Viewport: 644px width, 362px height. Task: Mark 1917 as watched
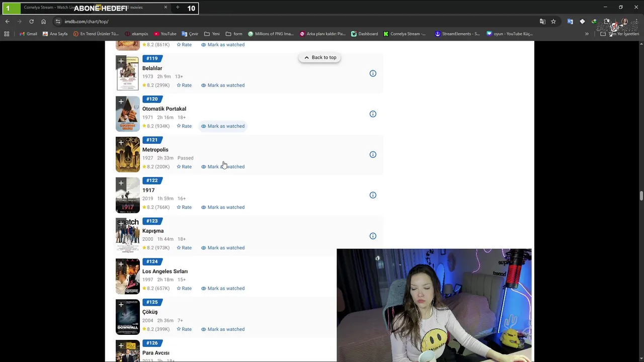click(x=223, y=207)
